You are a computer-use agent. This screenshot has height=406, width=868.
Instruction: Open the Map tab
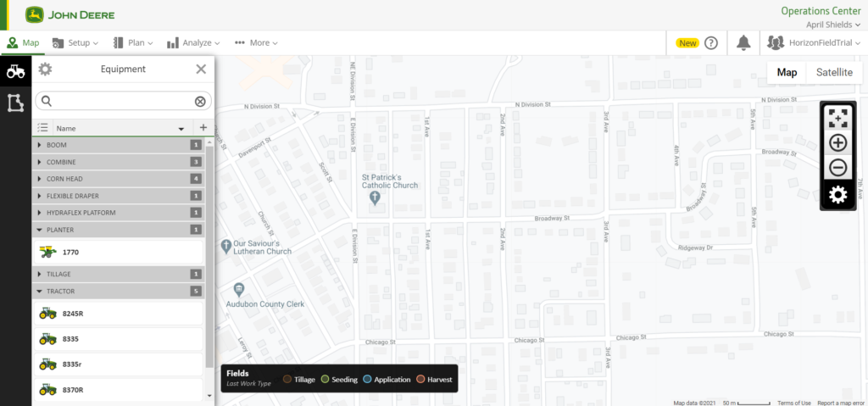(x=23, y=42)
